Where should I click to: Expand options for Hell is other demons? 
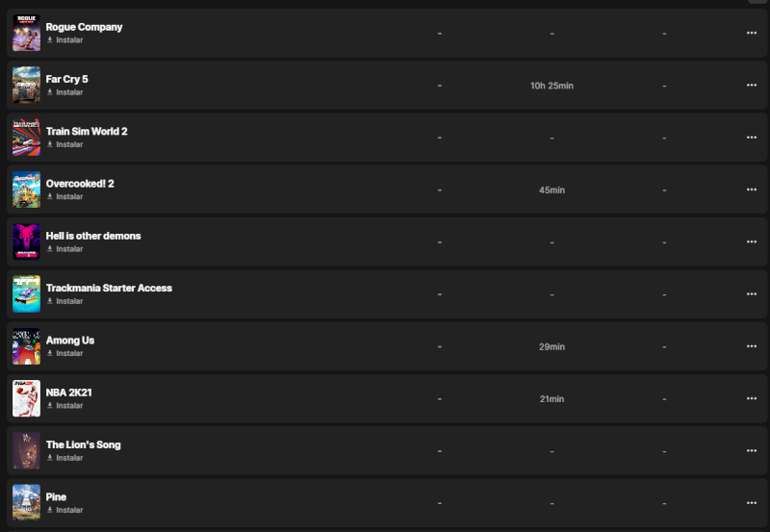click(752, 241)
